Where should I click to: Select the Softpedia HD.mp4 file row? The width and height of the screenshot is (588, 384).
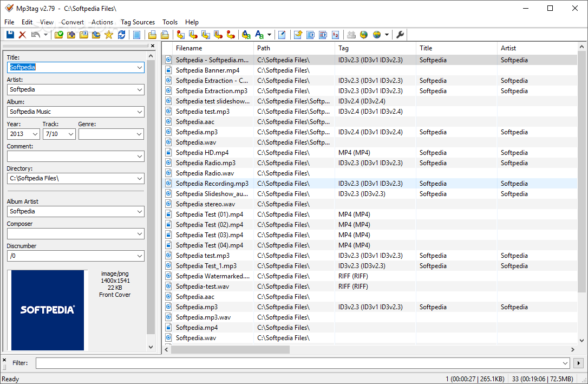click(x=370, y=153)
